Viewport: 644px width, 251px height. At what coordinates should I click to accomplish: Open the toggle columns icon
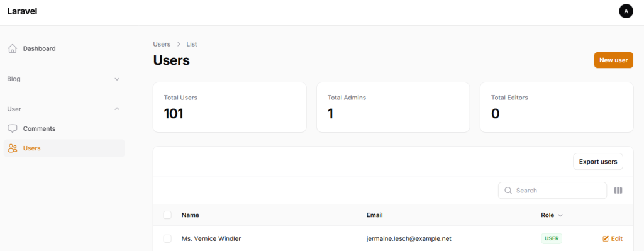coord(618,191)
